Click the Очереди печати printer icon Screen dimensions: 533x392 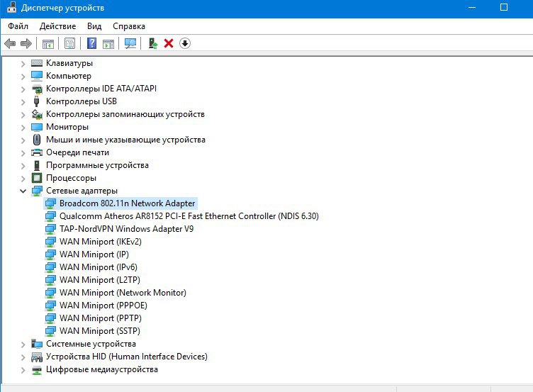[x=37, y=152]
